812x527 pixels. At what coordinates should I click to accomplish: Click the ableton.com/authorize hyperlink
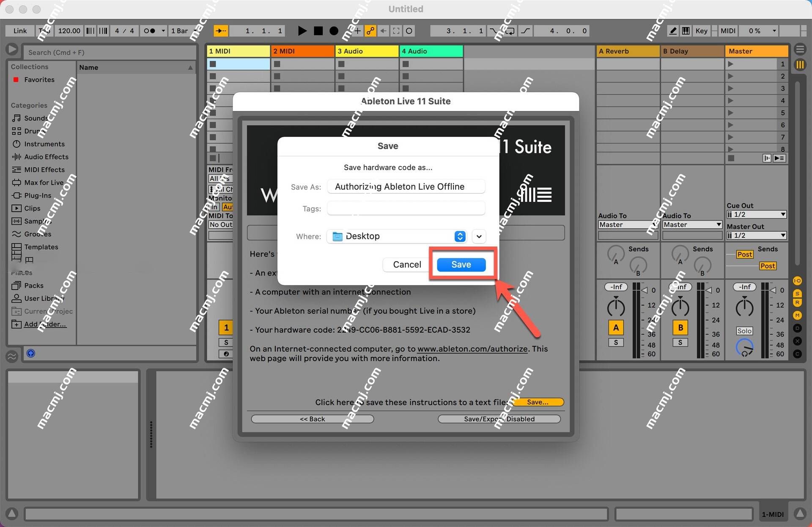[473, 349]
